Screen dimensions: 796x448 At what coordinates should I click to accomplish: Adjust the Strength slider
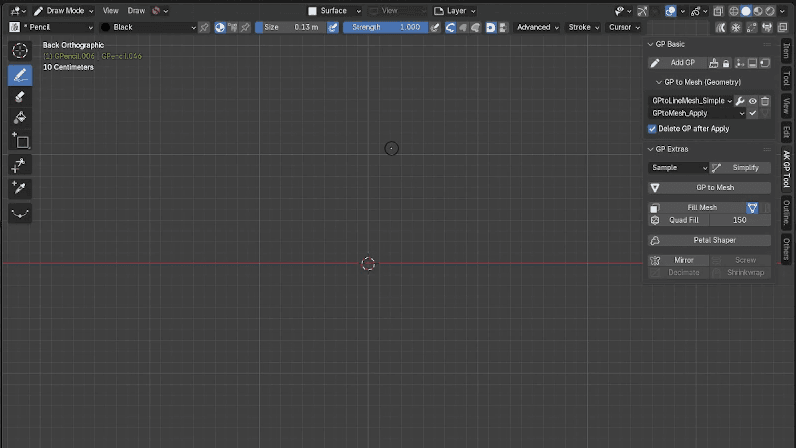pos(385,27)
